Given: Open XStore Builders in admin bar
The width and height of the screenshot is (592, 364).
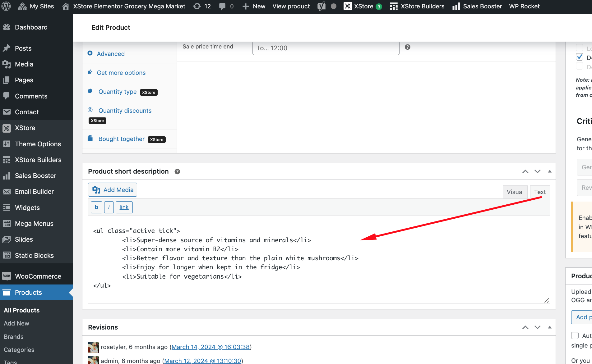Looking at the screenshot, I should 417,6.
